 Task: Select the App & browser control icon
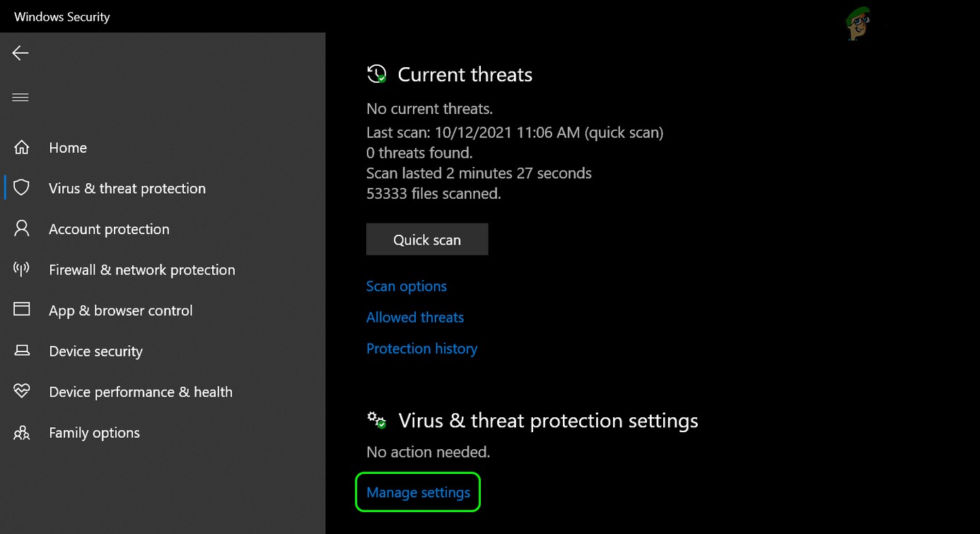point(22,310)
